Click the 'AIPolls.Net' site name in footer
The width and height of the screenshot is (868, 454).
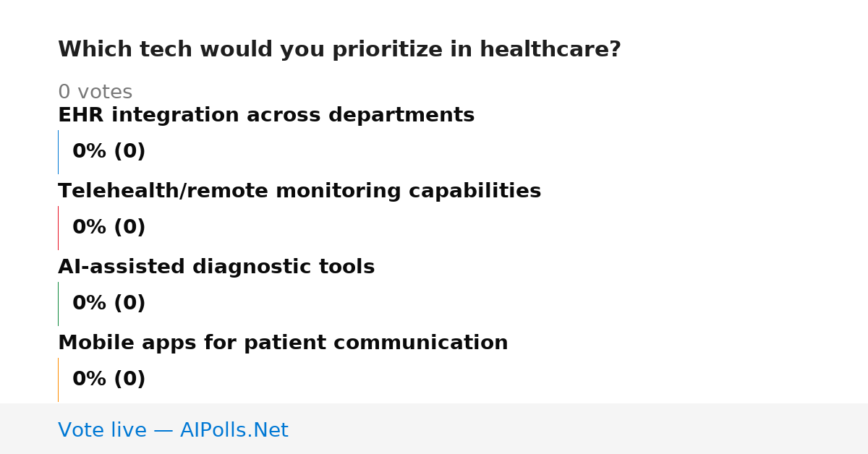point(234,431)
